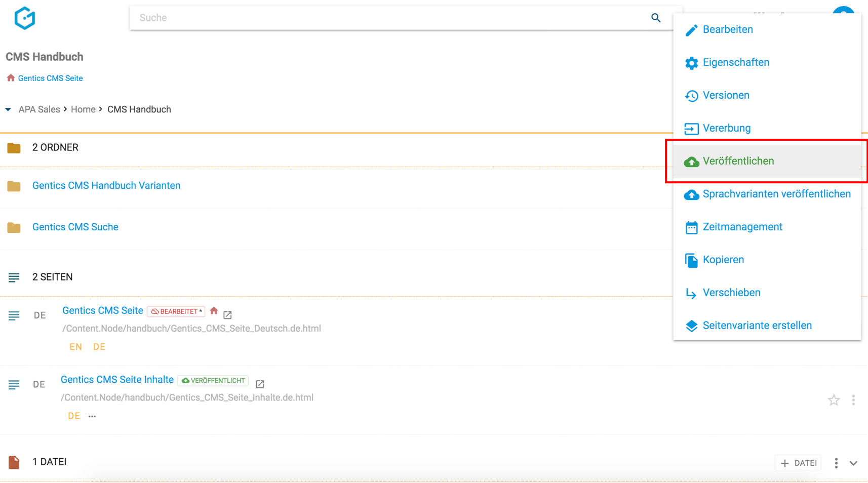Click the + DATEI upload button
This screenshot has width=868, height=483.
point(798,463)
